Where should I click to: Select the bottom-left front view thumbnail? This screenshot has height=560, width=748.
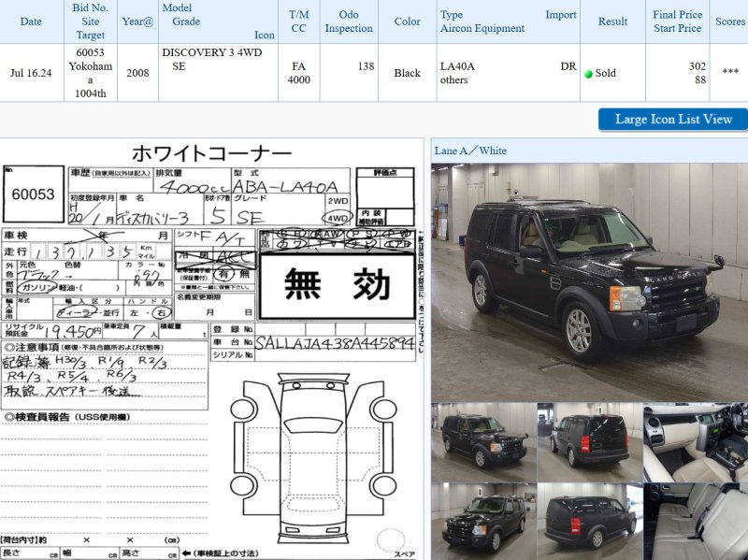point(483,521)
